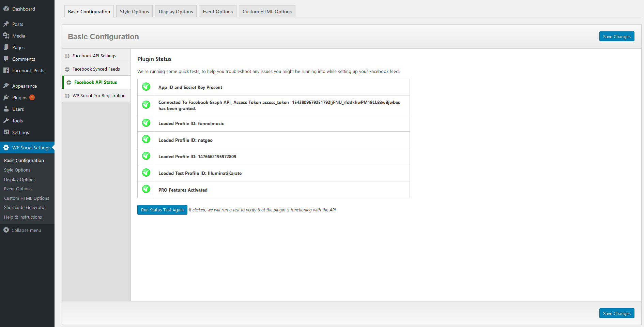
Task: Click the Facebook Posts icon
Action: (6, 71)
